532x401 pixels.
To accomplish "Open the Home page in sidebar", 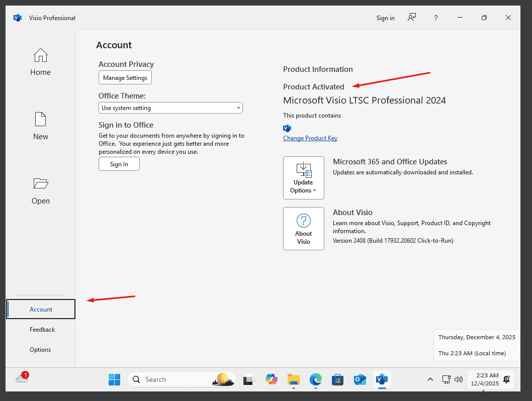I will pos(40,62).
